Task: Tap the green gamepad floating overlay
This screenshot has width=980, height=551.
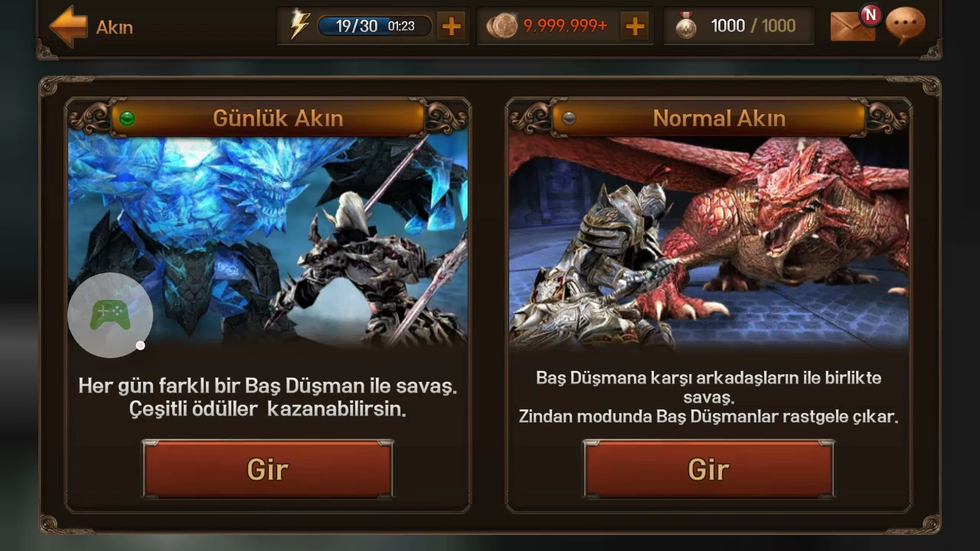Action: point(110,315)
